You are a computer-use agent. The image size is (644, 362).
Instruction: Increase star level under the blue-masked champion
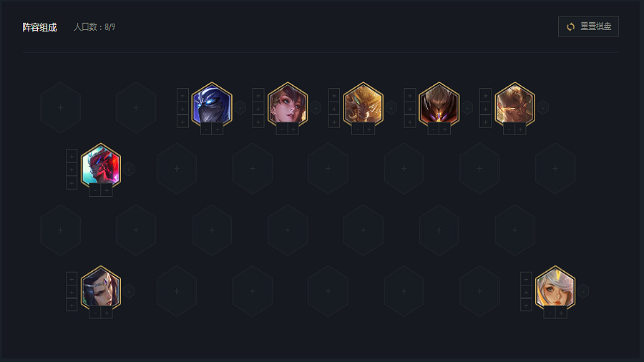[x=218, y=129]
